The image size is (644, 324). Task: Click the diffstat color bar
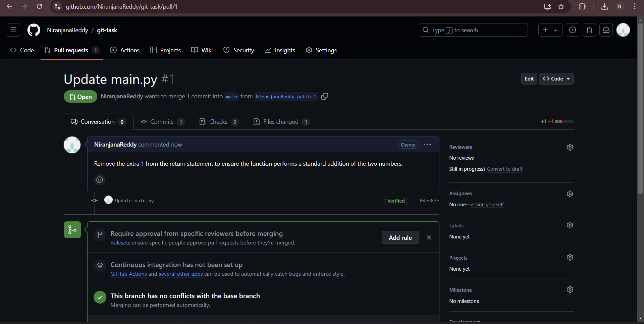(564, 121)
